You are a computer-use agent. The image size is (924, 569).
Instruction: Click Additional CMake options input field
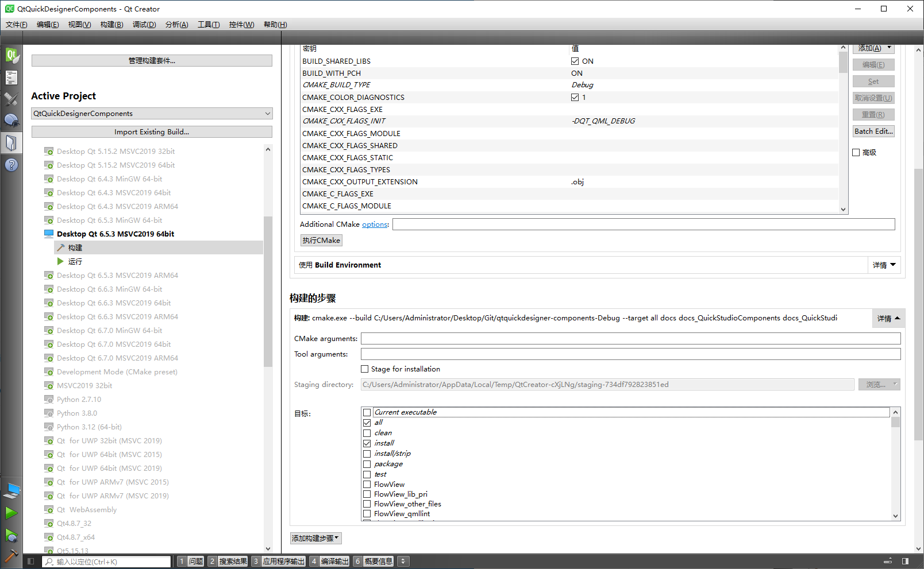[x=644, y=224]
